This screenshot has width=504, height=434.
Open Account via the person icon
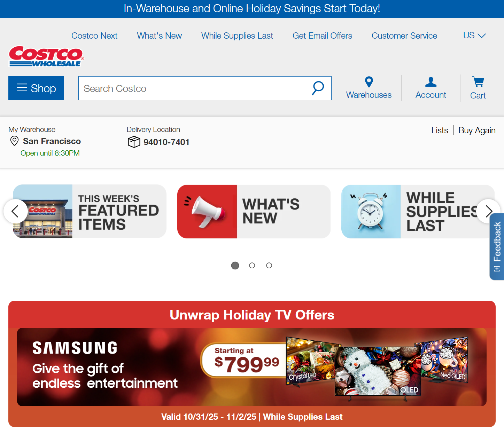(431, 82)
